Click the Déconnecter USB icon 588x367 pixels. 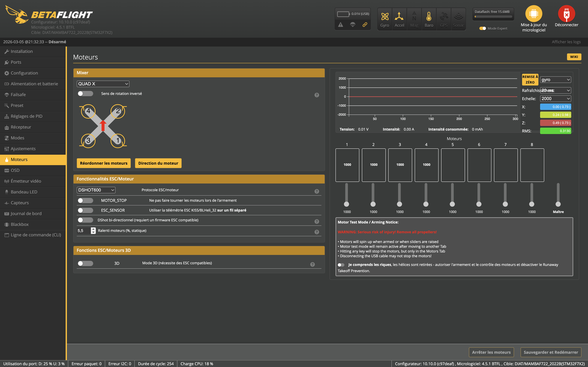(x=566, y=14)
